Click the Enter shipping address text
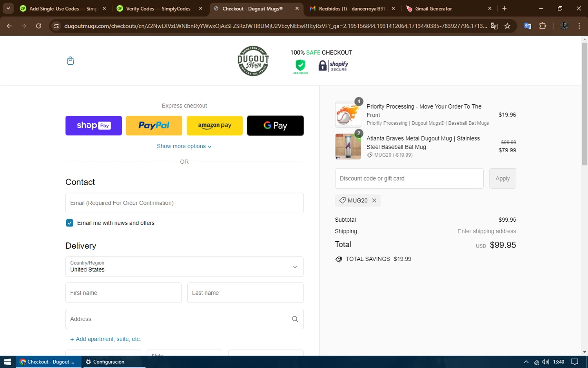This screenshot has width=588, height=368. 486,231
